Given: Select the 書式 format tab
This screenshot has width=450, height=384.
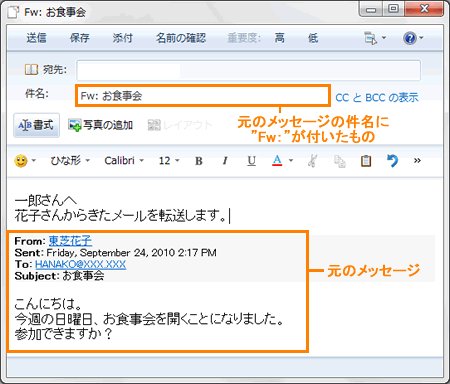Looking at the screenshot, I should (x=36, y=125).
